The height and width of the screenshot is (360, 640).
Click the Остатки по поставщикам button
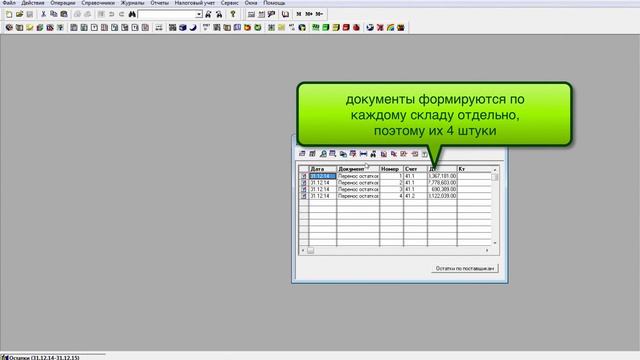click(x=465, y=268)
